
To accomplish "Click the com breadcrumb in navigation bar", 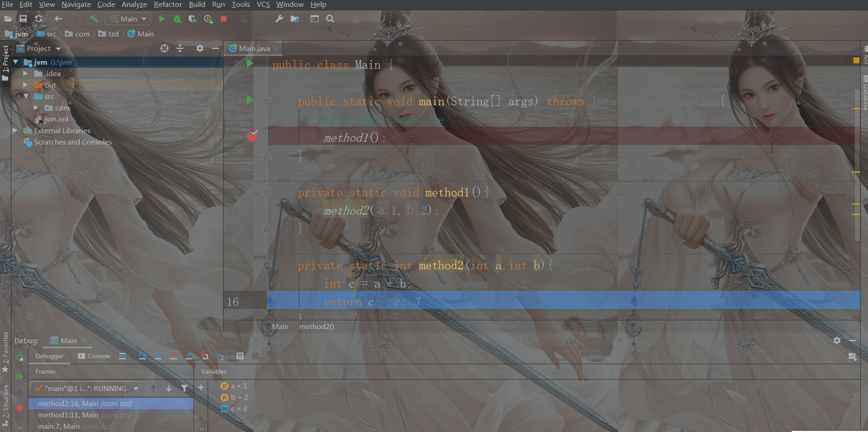I will pos(77,34).
